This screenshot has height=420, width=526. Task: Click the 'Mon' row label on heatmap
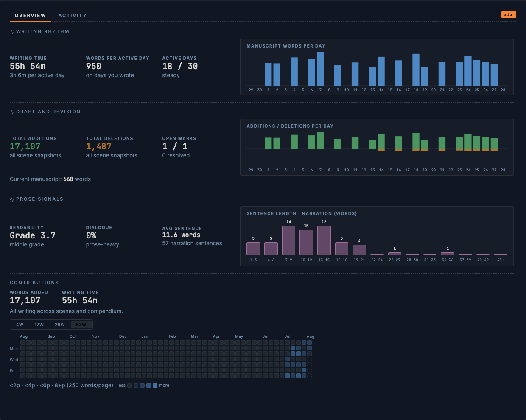click(x=14, y=349)
